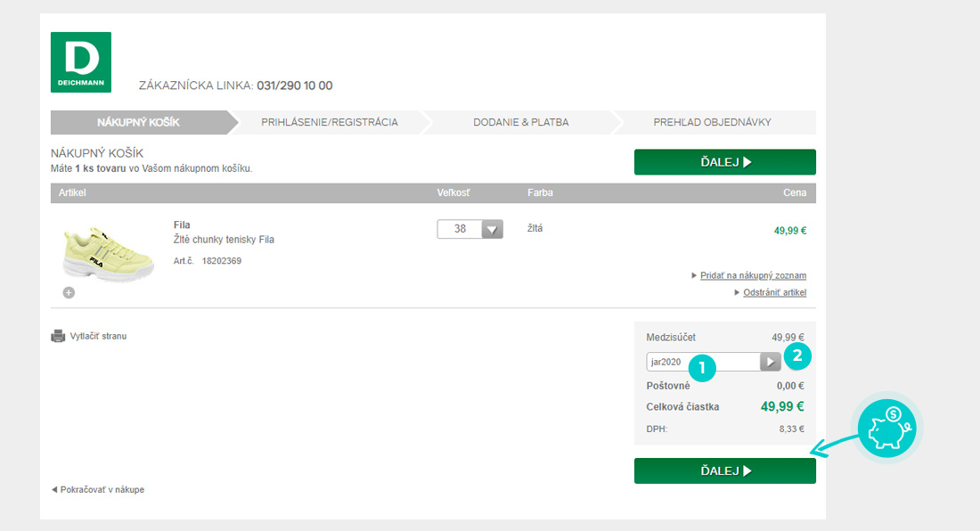
Task: Apply the coupon code with the arrow button
Action: click(x=770, y=361)
